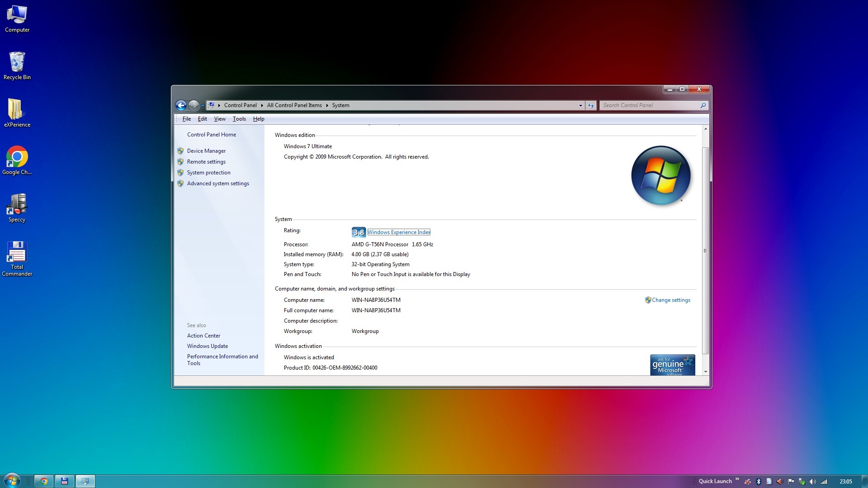Click the refresh button beside address bar
This screenshot has width=868, height=488.
[x=591, y=105]
